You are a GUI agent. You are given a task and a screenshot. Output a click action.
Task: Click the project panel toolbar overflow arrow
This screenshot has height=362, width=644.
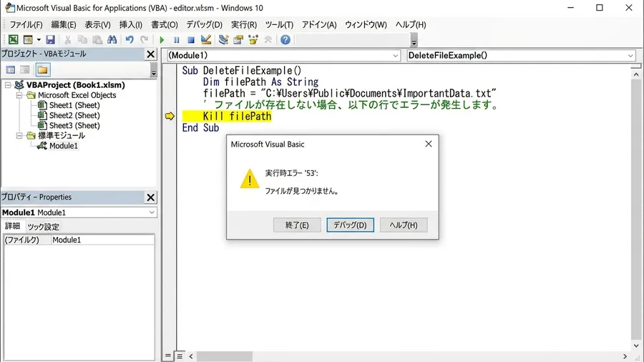point(154,70)
